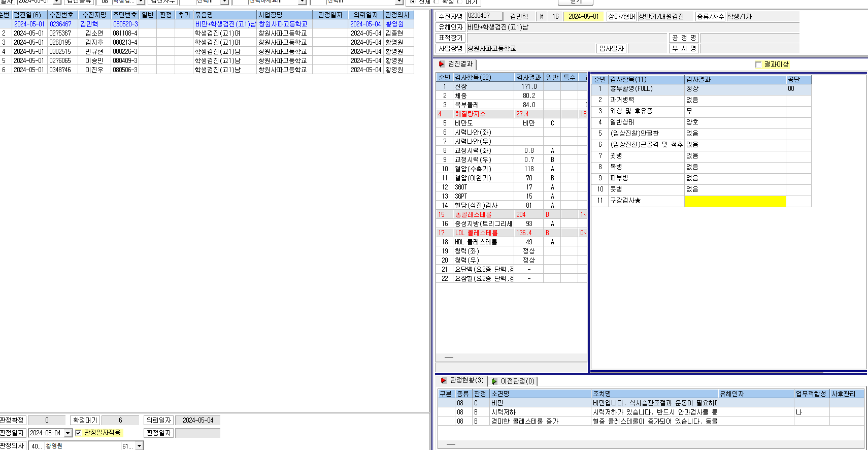Screen dimensions: 868x450
Task: Select the 전체 radio button
Action: click(413, 2)
